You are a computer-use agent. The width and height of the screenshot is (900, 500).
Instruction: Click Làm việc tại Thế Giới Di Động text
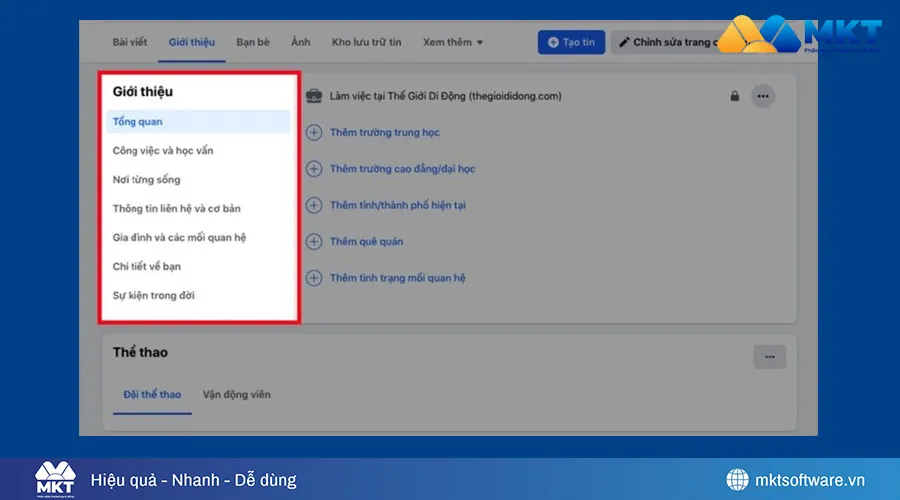tap(445, 96)
